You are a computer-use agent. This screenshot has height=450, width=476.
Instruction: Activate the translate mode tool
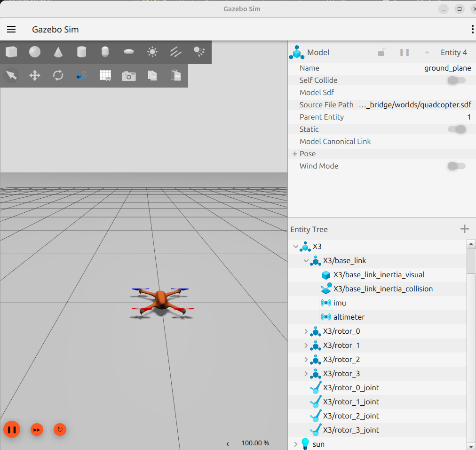click(x=35, y=75)
